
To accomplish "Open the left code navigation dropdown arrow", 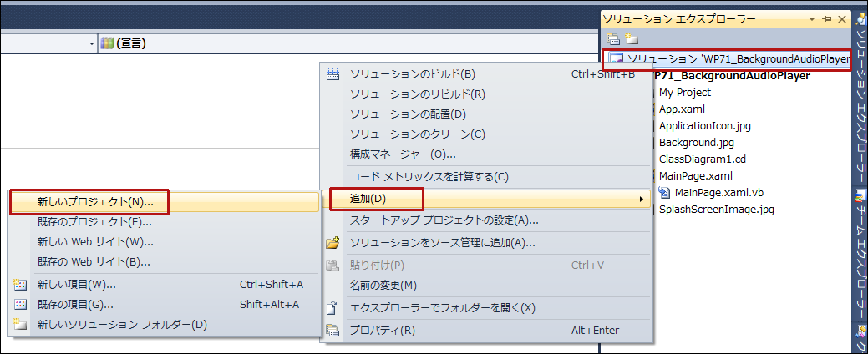I will click(x=92, y=43).
